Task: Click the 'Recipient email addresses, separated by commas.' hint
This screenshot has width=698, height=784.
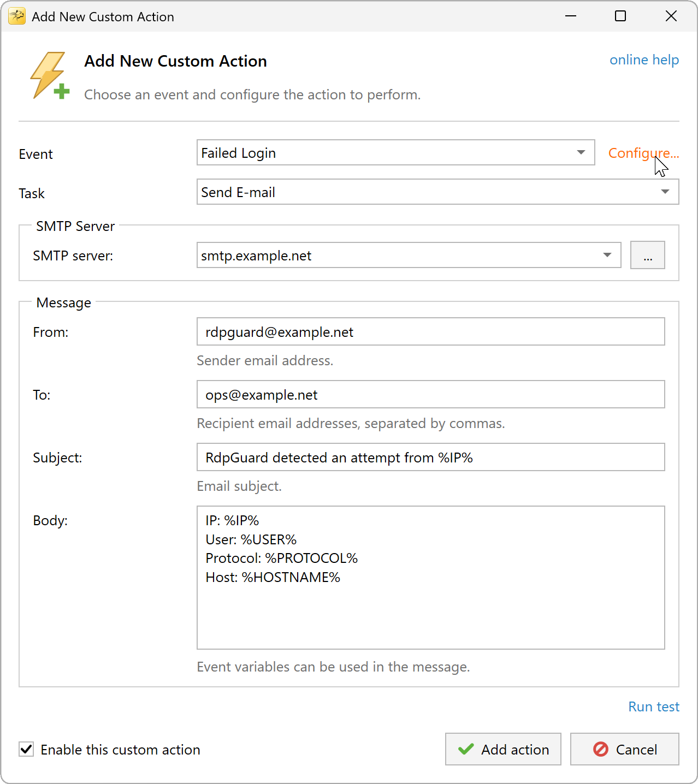Action: click(x=351, y=423)
